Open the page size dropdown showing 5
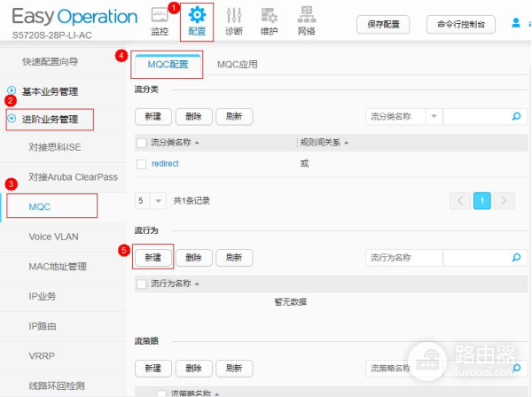Image resolution: width=532 pixels, height=397 pixels. tap(158, 200)
